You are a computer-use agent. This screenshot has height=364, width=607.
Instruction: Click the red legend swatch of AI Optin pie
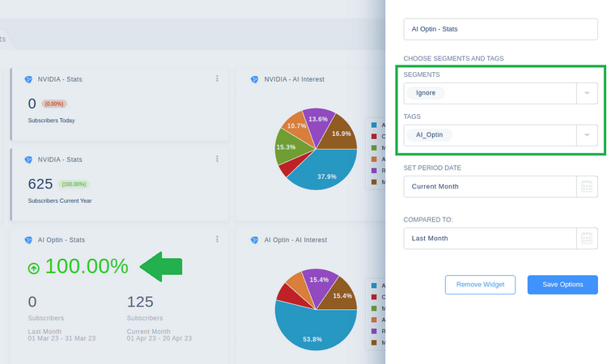(x=374, y=297)
